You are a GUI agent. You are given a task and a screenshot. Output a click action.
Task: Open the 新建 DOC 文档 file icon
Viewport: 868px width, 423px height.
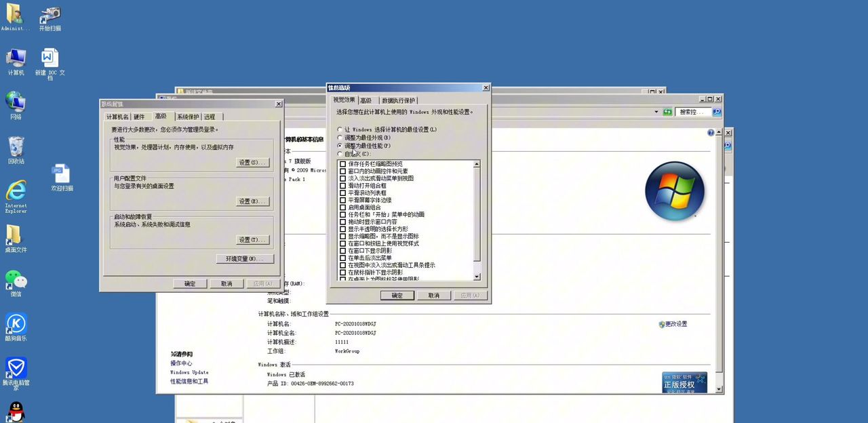tap(50, 64)
